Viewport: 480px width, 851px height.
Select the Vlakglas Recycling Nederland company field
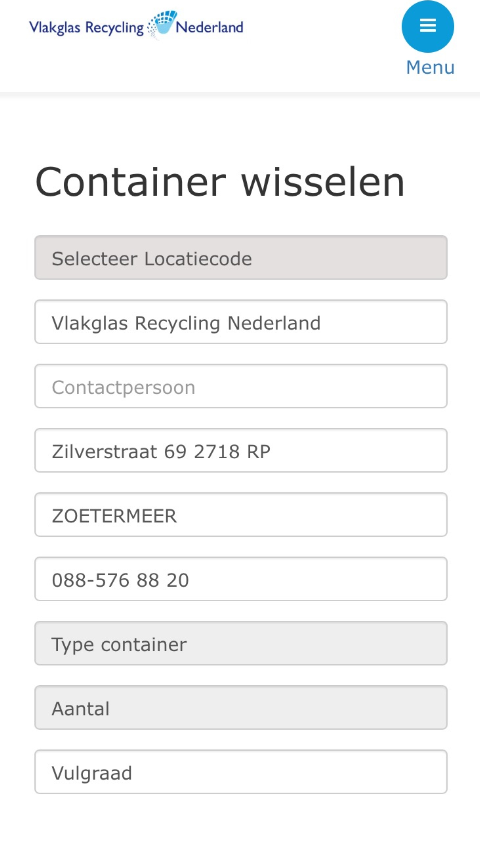[241, 322]
